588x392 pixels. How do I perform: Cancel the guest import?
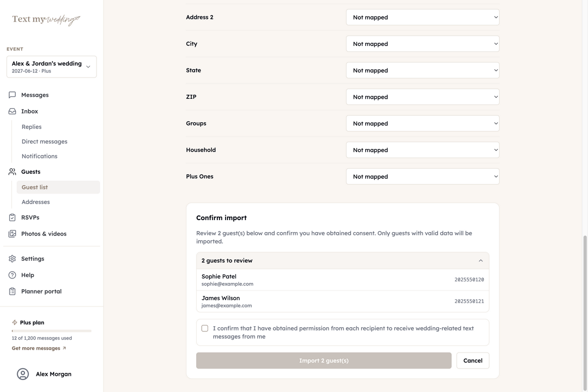coord(473,361)
